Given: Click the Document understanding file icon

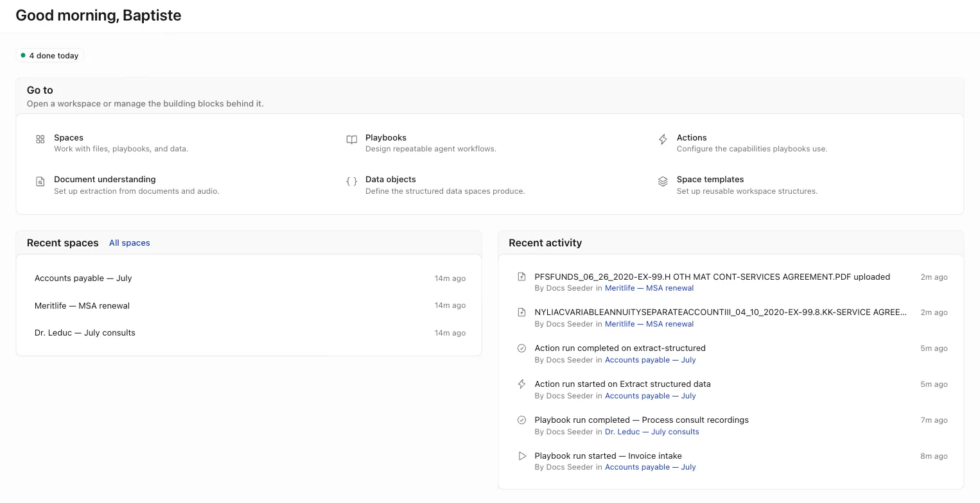Looking at the screenshot, I should [x=40, y=182].
